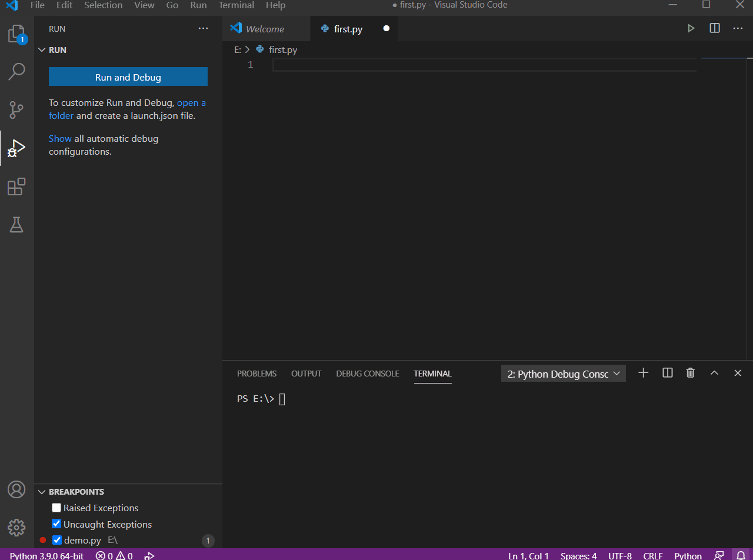Click the Run and Debug button

pyautogui.click(x=128, y=77)
